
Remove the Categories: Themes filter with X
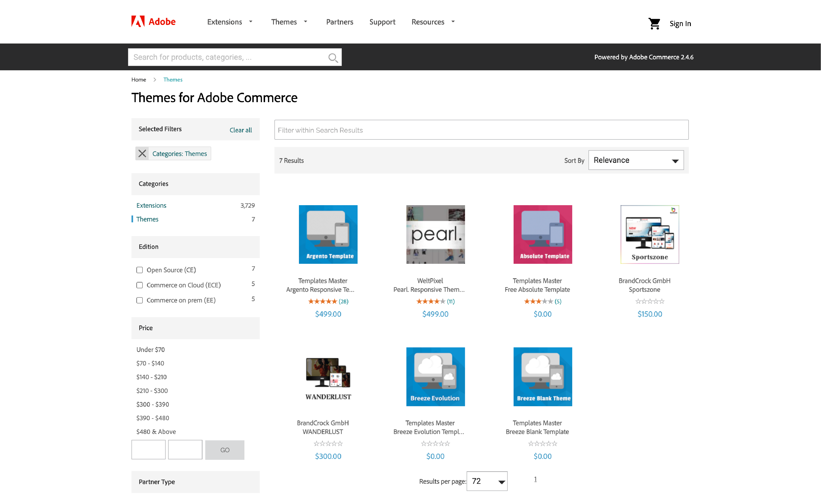[x=142, y=153]
